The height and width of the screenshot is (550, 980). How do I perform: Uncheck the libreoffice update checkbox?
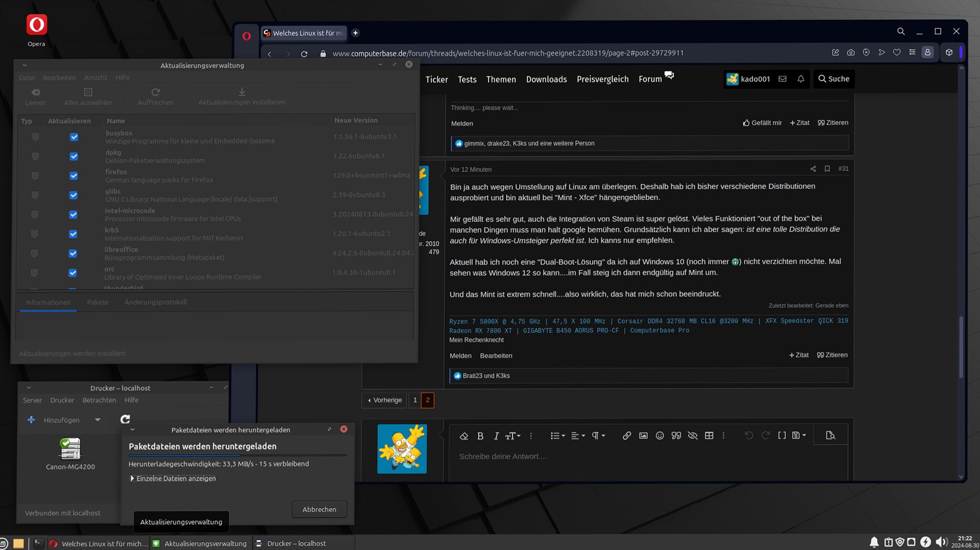click(73, 254)
